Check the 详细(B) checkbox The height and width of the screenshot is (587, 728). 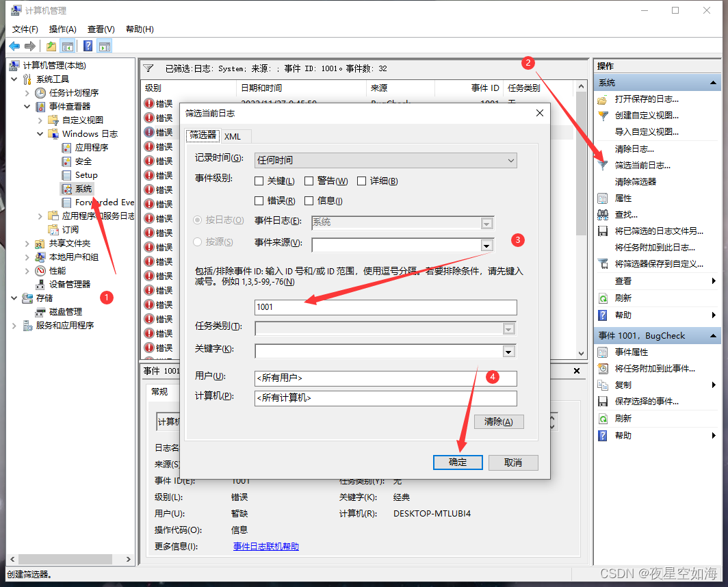(362, 181)
